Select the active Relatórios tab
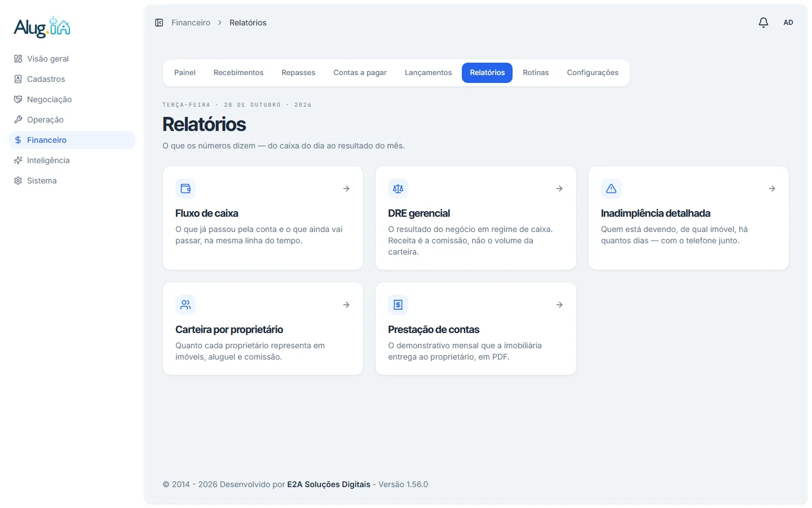The image size is (812, 508). (x=487, y=73)
